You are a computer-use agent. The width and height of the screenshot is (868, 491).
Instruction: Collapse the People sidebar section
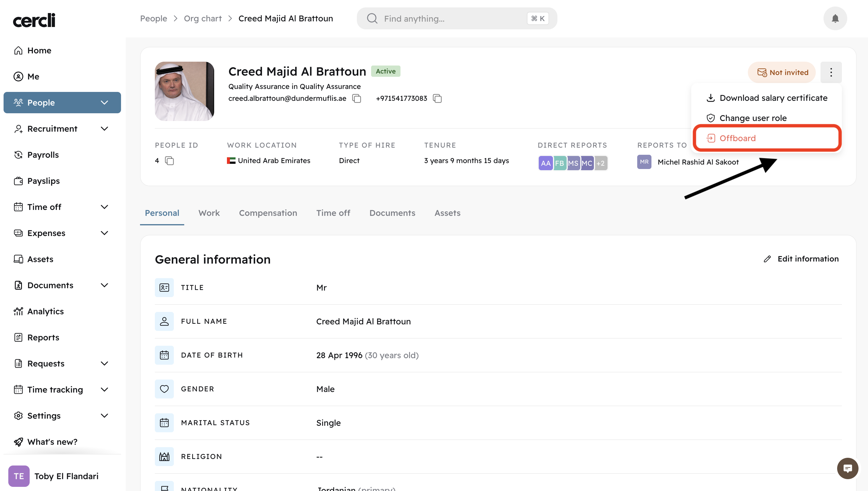coord(105,103)
